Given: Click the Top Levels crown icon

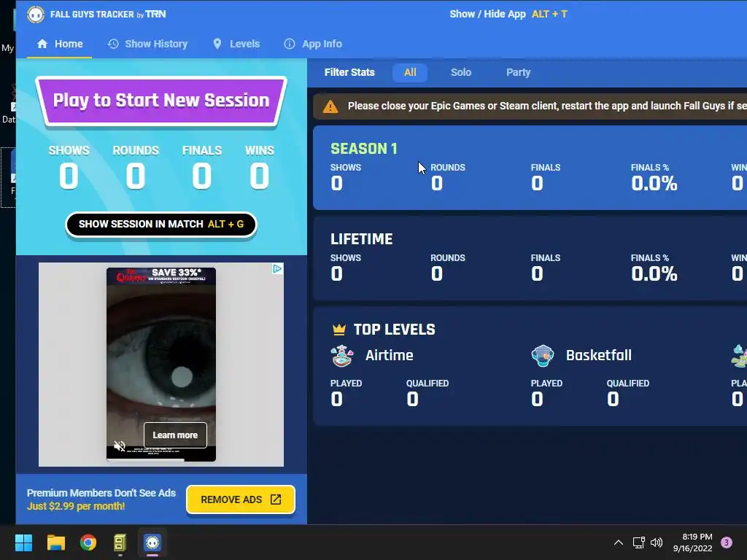Looking at the screenshot, I should click(x=338, y=329).
